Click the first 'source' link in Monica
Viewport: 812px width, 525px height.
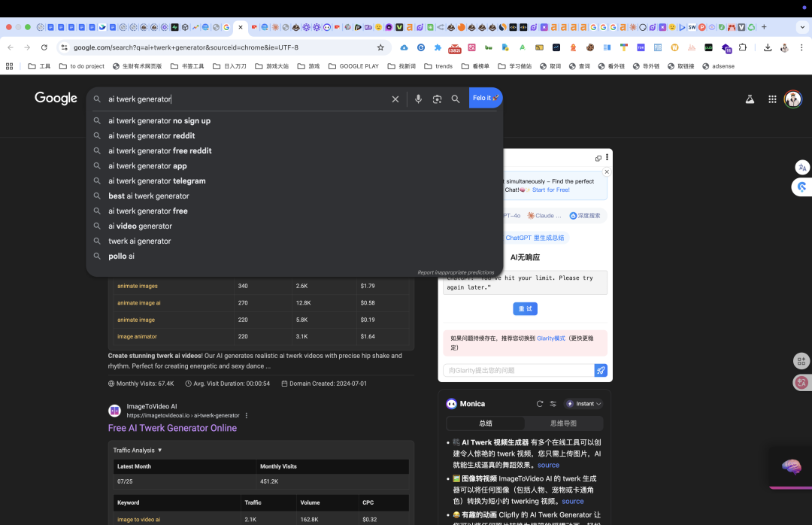[548, 465]
